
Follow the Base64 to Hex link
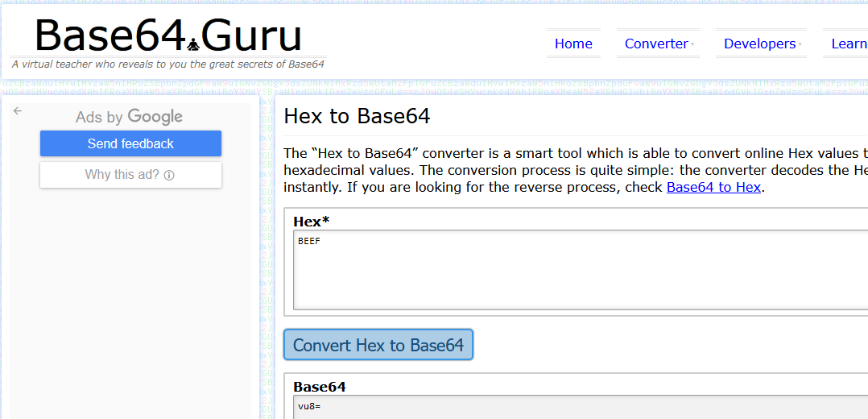pos(714,187)
